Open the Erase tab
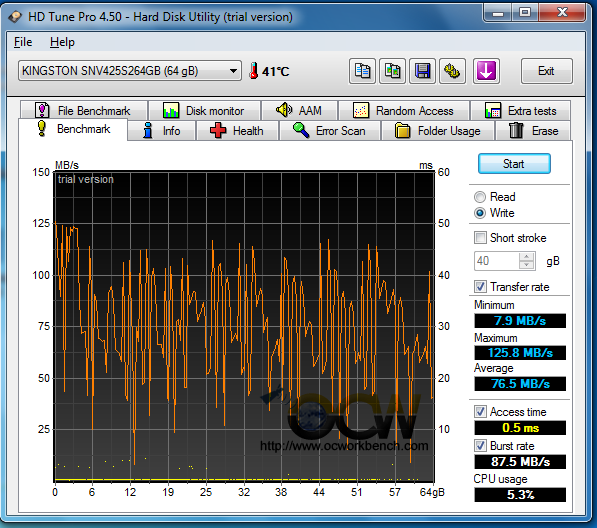 tap(533, 131)
